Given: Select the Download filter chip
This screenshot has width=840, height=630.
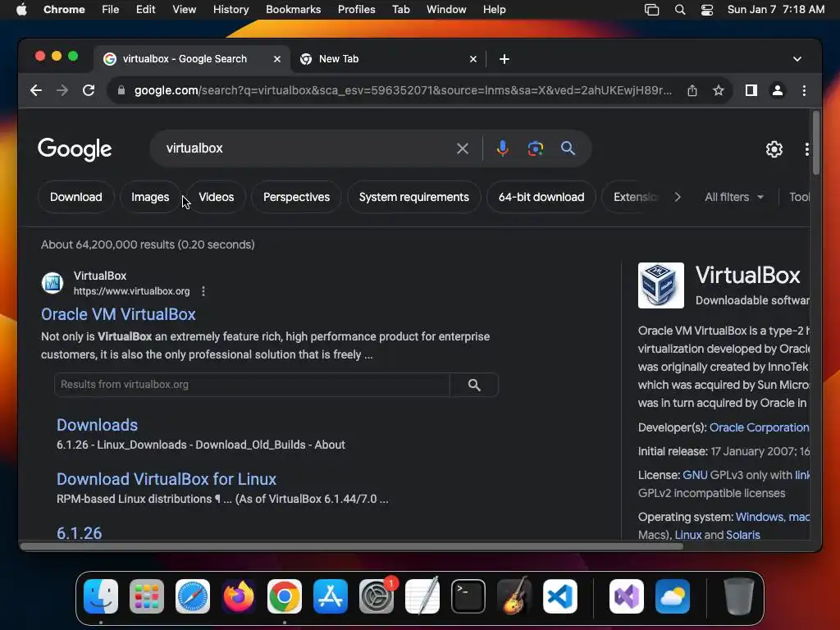Looking at the screenshot, I should coord(76,197).
